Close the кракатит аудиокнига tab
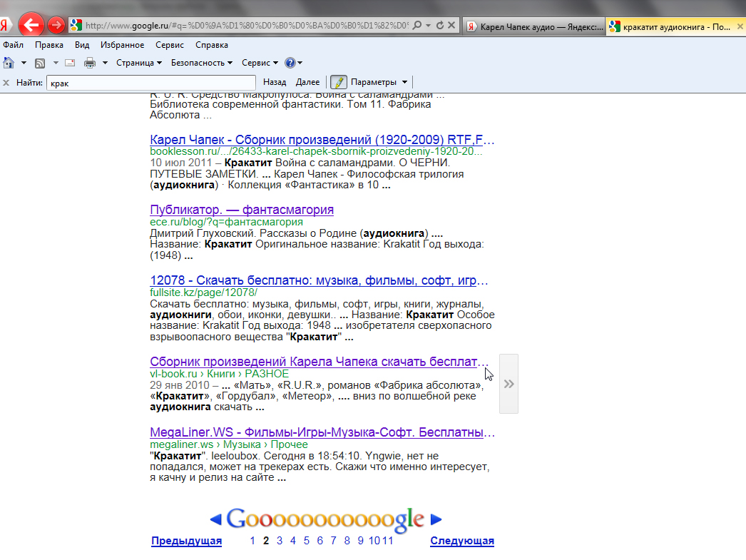This screenshot has width=746, height=560. point(740,26)
